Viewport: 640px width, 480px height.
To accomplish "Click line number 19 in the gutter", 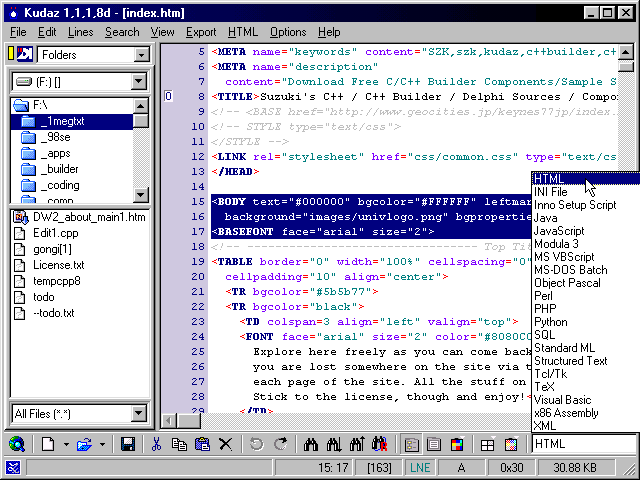I will pos(198,262).
